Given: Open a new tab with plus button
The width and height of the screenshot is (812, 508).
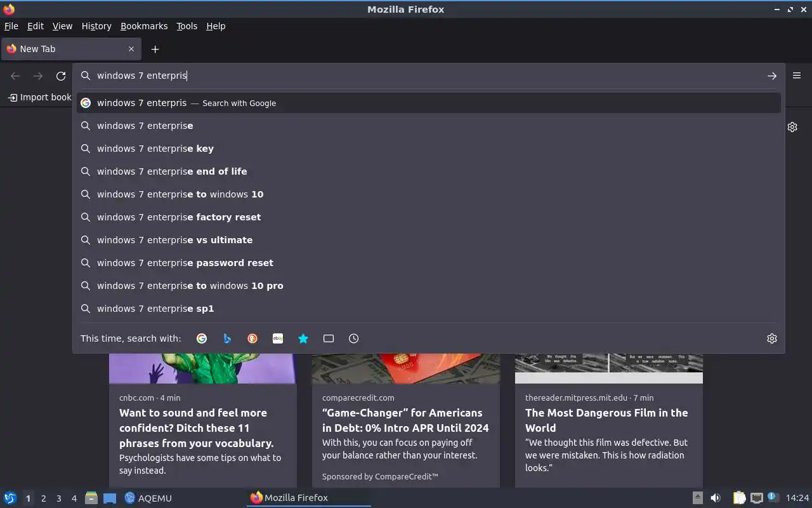Looking at the screenshot, I should 155,49.
